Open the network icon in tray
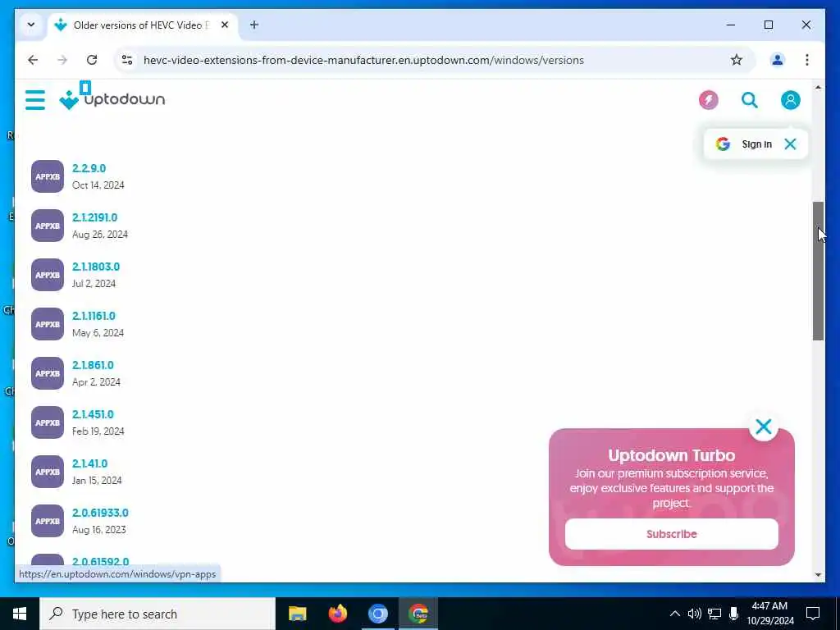Screen dimensions: 840x630 [x=714, y=614]
